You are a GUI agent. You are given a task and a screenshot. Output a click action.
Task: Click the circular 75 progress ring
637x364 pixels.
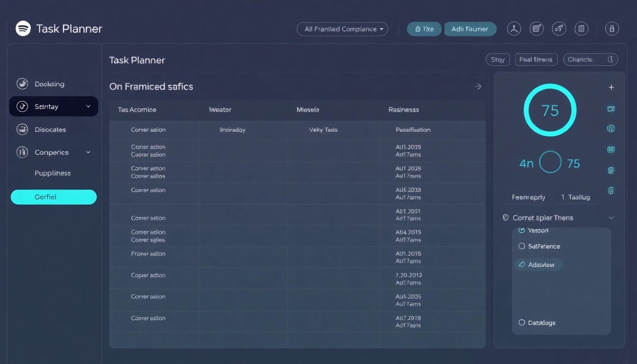[x=550, y=110]
